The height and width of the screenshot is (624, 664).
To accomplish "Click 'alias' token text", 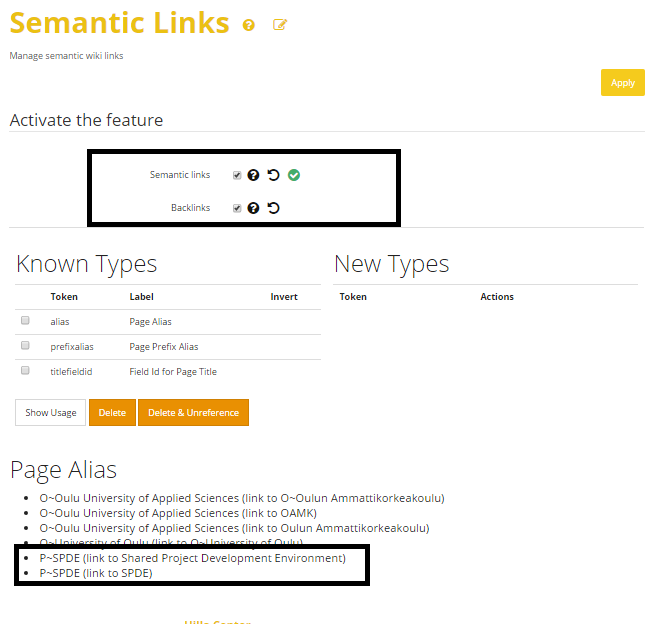I will point(60,322).
